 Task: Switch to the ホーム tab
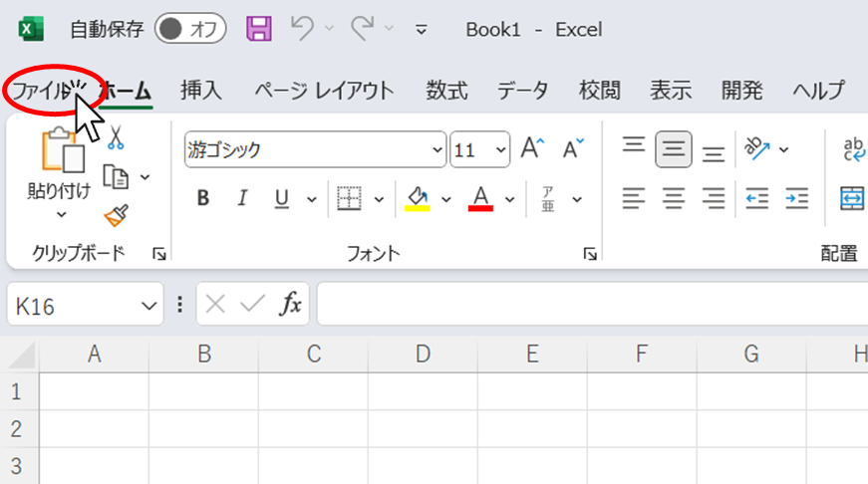[x=127, y=91]
